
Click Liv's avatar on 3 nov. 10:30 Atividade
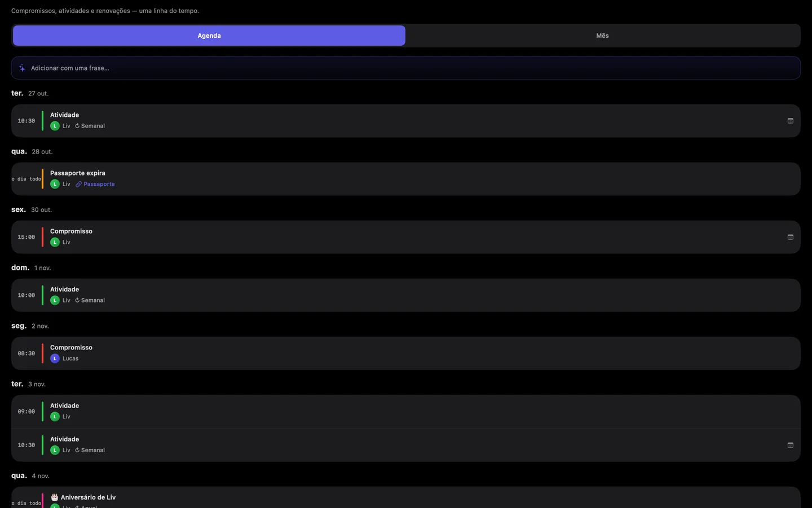(x=55, y=450)
